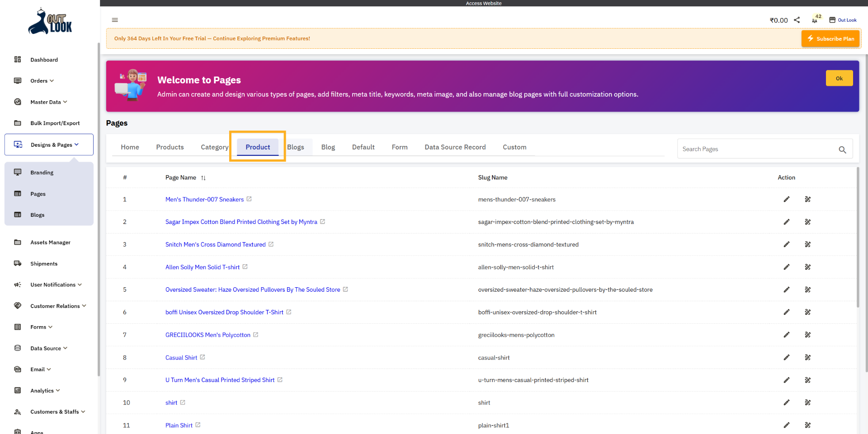Select Branding in the sidebar

42,172
